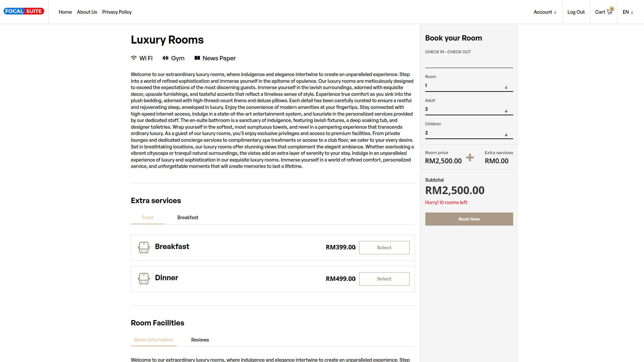Open the Adult count dropdown
This screenshot has height=362, width=644.
pos(469,110)
